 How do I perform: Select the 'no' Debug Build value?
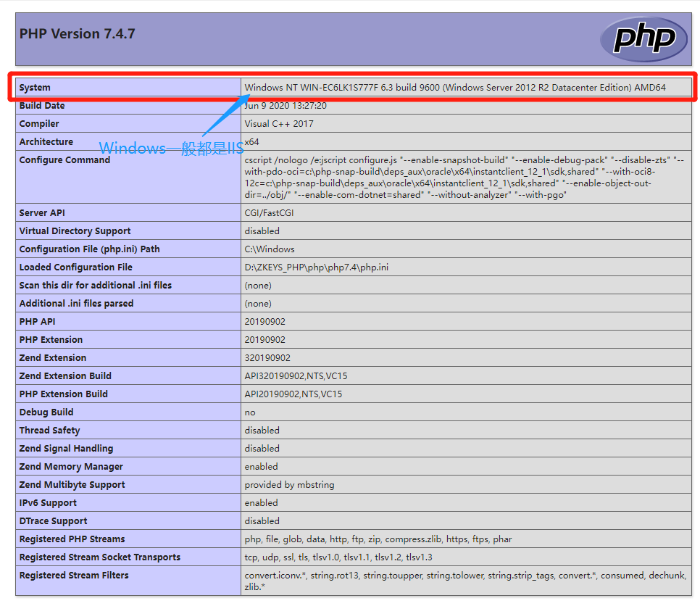pyautogui.click(x=250, y=412)
